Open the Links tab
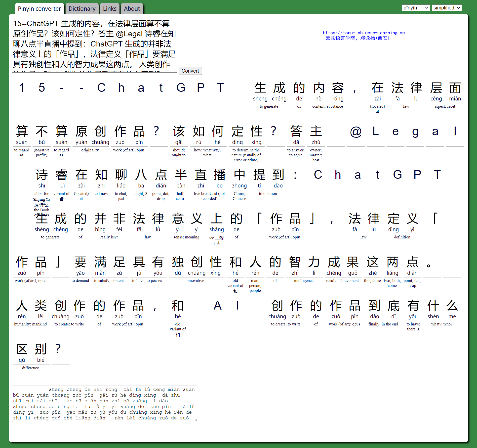The width and height of the screenshot is (477, 448). (110, 9)
